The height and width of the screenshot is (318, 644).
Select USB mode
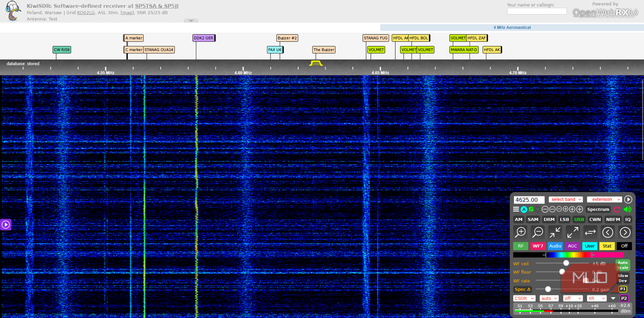pyautogui.click(x=579, y=220)
